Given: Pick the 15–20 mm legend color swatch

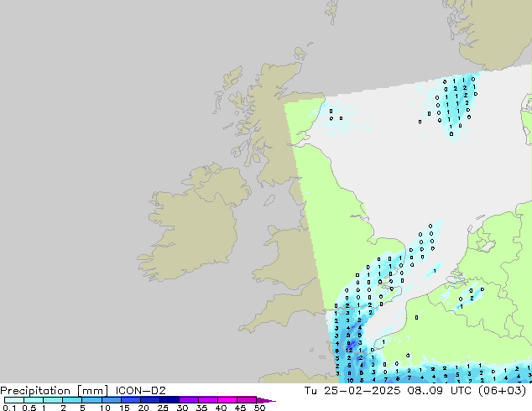Looking at the screenshot, I should 130,400.
